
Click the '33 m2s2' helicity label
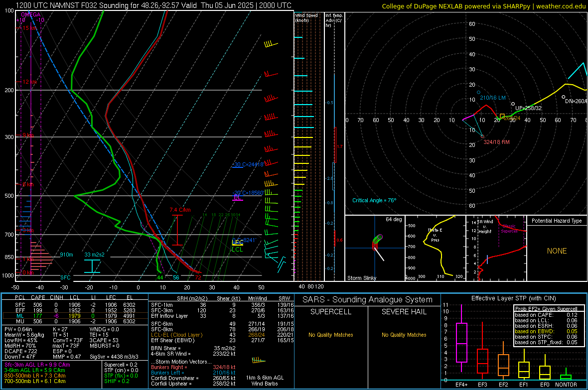[x=95, y=255]
